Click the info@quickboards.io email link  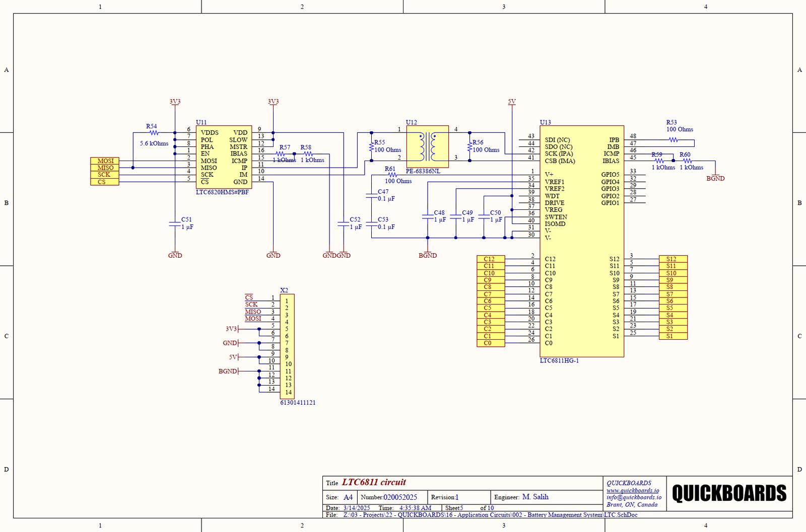pyautogui.click(x=634, y=497)
